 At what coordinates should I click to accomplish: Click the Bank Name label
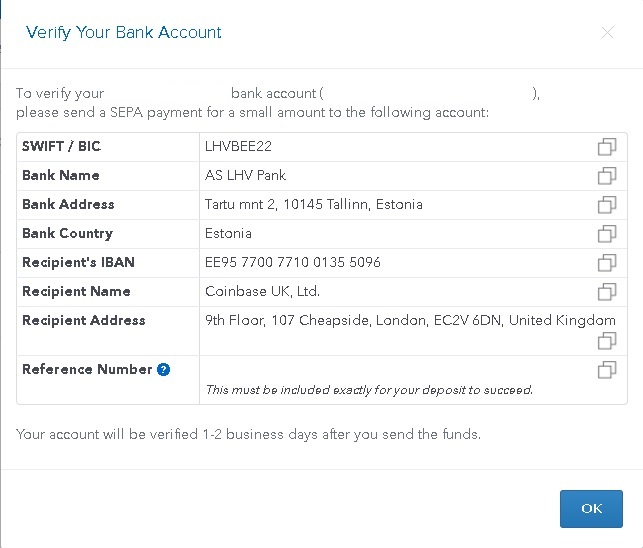click(x=61, y=176)
